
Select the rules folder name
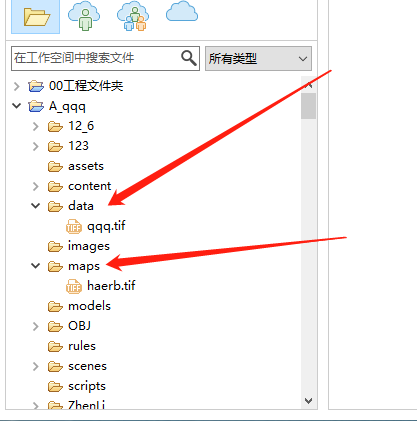pos(82,346)
